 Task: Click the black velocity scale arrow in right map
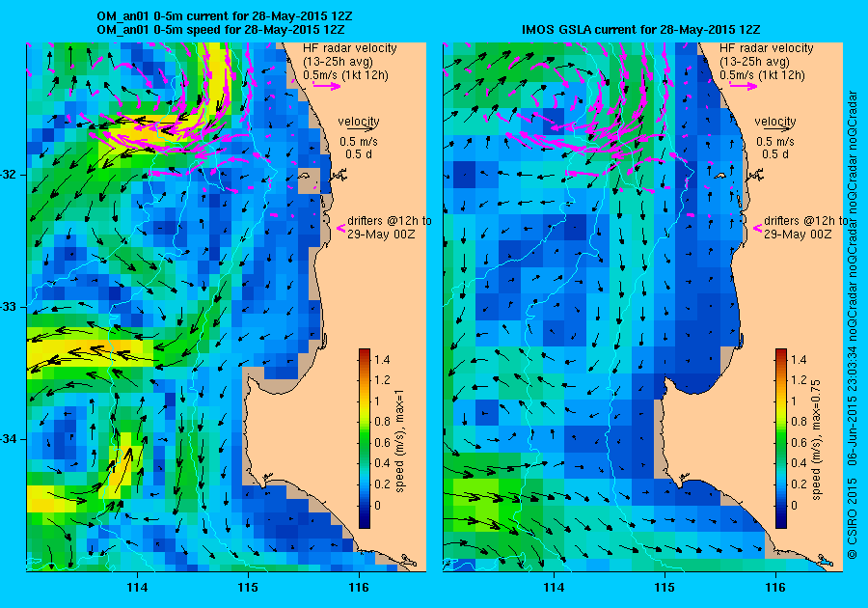click(x=774, y=128)
